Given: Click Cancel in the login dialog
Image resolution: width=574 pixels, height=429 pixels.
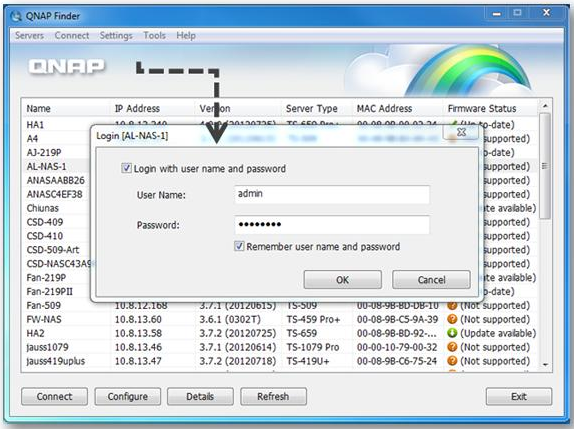Looking at the screenshot, I should (x=431, y=280).
